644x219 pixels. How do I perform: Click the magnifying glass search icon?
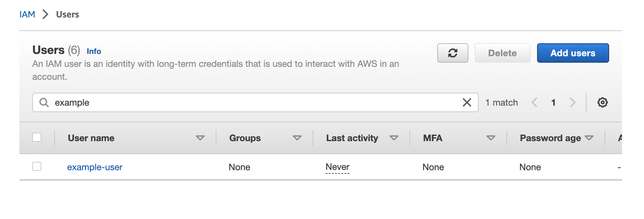[44, 102]
